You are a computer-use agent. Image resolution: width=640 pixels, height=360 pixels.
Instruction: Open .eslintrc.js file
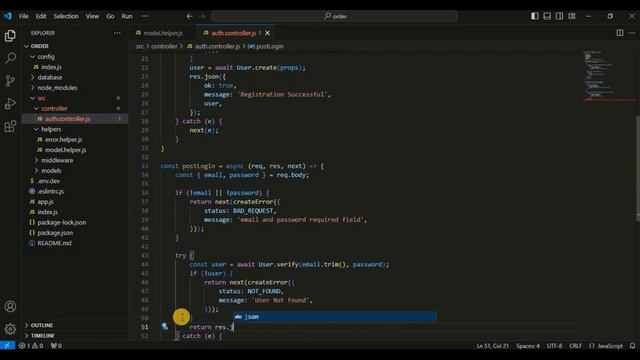click(x=75, y=191)
